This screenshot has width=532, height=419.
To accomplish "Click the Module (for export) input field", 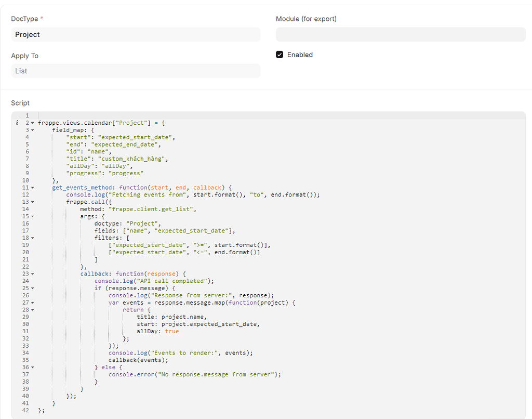I will tap(400, 34).
